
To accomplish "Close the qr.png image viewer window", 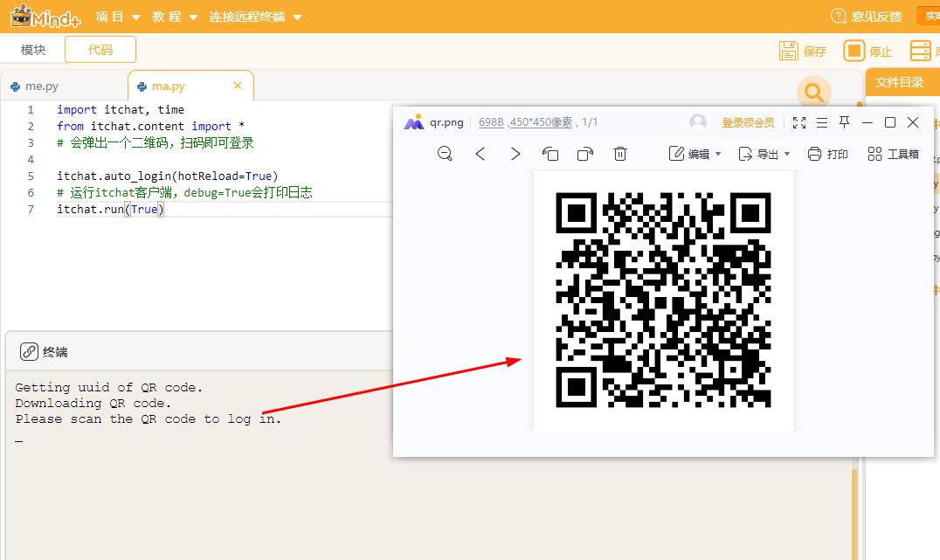I will tap(913, 122).
